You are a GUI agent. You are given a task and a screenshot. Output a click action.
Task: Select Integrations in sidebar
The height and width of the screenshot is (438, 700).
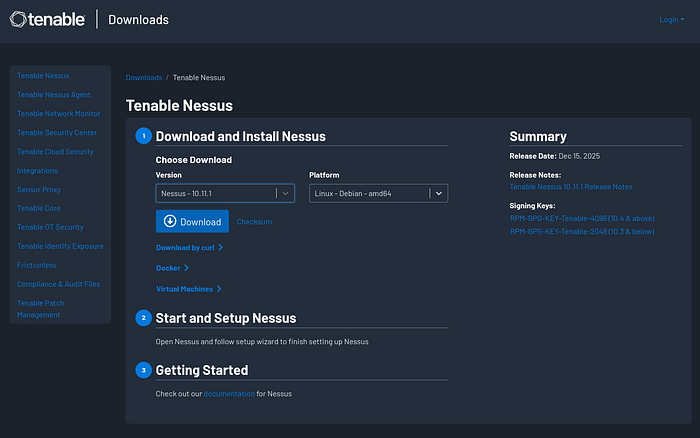[37, 171]
